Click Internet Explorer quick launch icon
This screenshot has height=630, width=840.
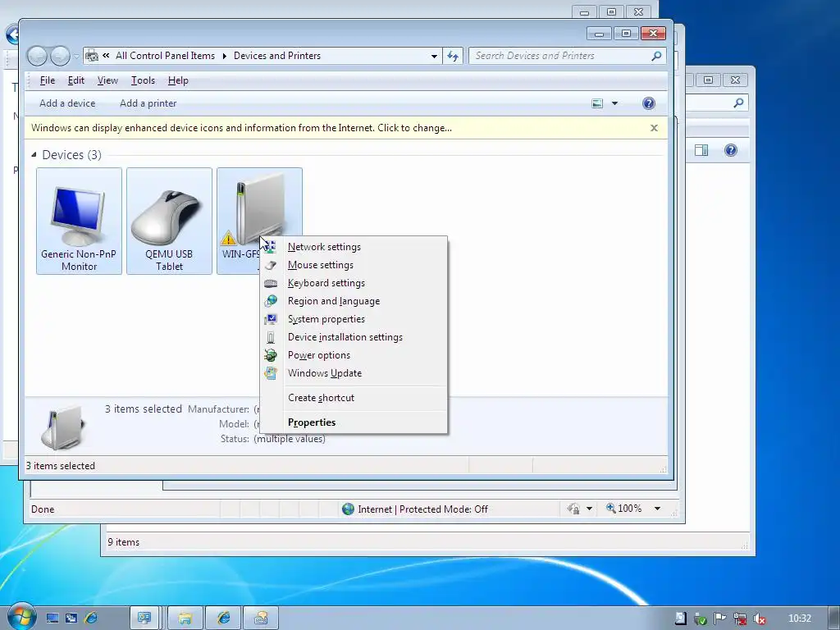click(90, 619)
